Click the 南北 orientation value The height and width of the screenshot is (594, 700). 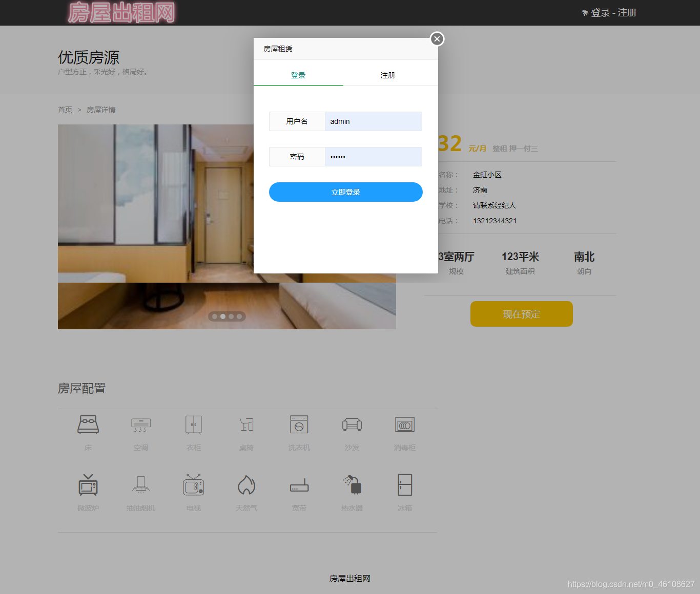click(584, 257)
